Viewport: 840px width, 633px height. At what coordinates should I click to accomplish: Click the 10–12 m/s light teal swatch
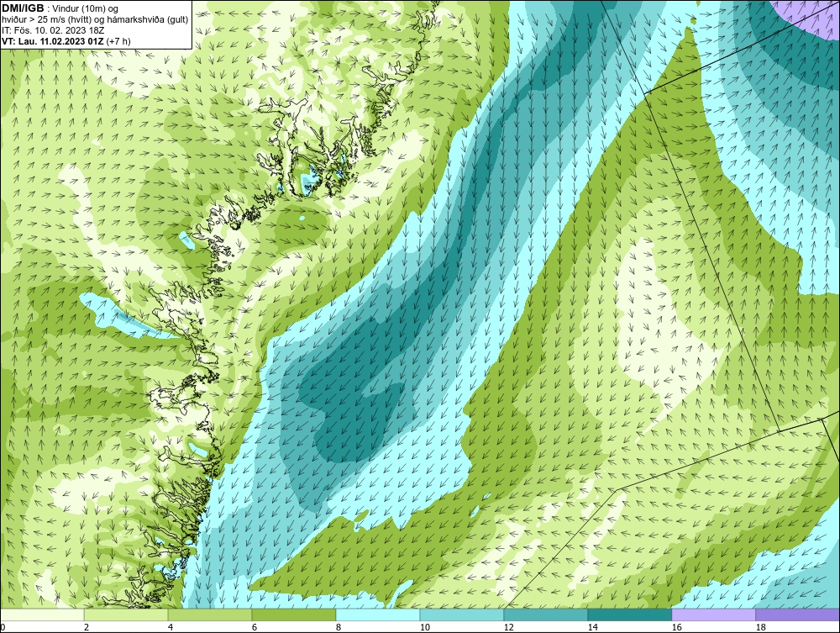462,615
